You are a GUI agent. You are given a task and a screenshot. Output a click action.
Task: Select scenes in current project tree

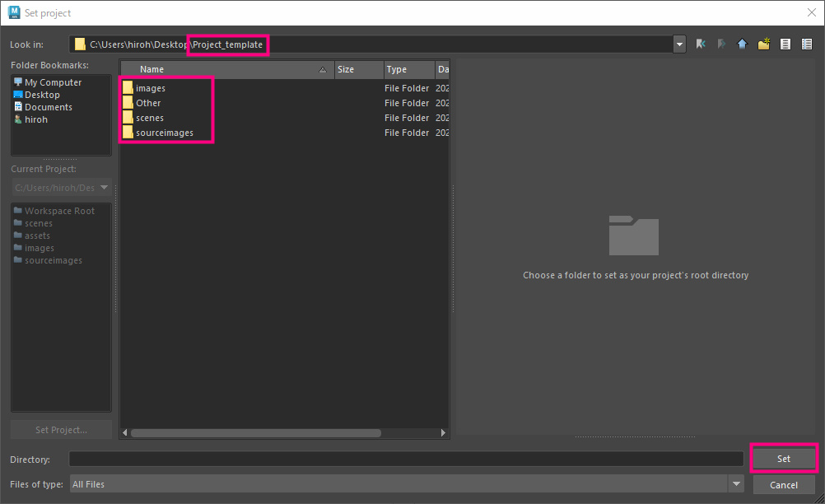click(33, 223)
